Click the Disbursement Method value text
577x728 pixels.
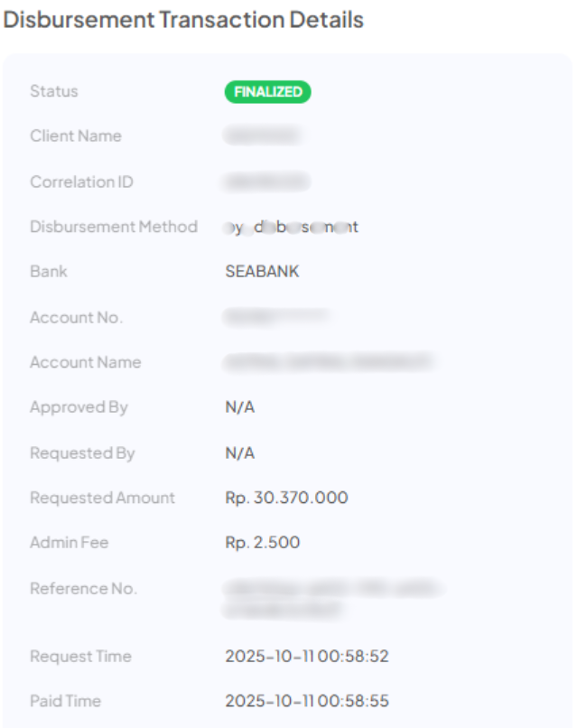click(x=291, y=227)
